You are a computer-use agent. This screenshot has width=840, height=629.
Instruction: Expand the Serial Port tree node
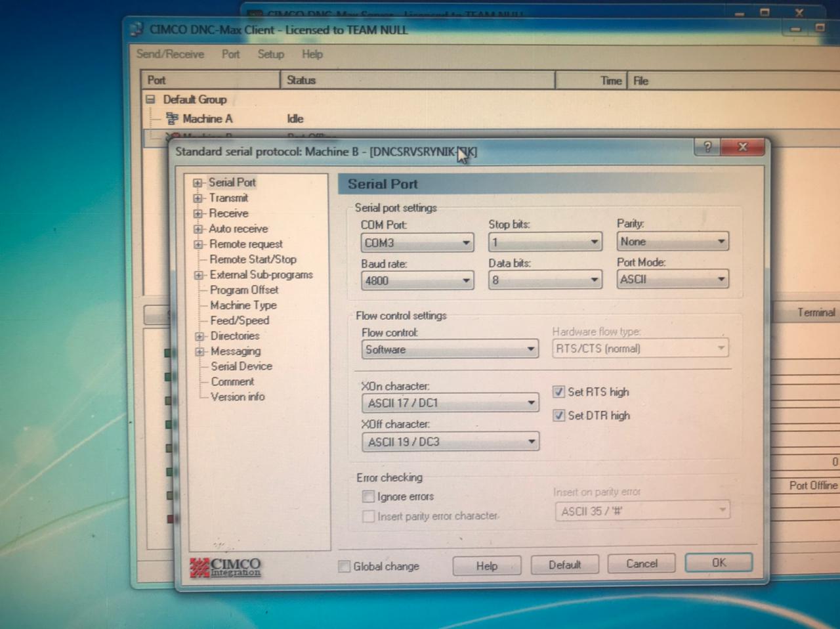198,183
